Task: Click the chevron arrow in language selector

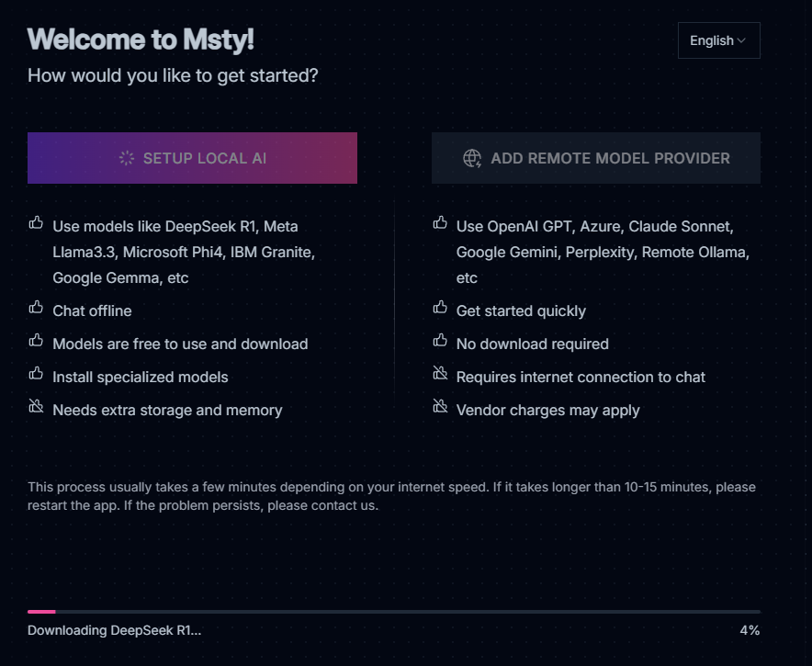Action: coord(741,40)
